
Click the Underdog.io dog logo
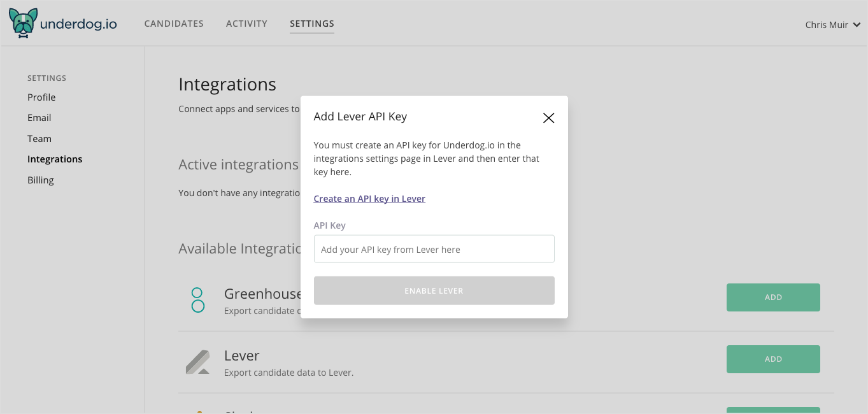(x=23, y=24)
